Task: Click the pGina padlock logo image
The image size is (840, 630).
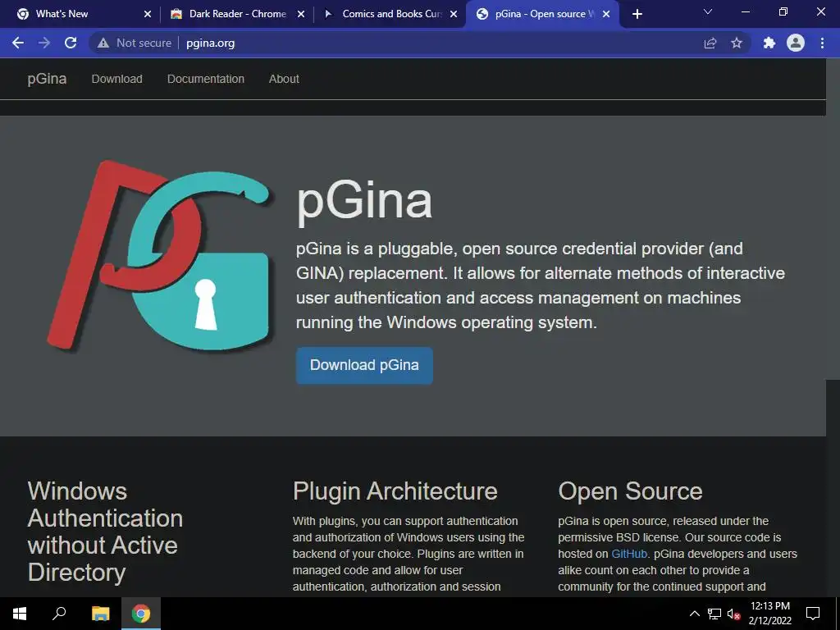Action: (x=160, y=256)
